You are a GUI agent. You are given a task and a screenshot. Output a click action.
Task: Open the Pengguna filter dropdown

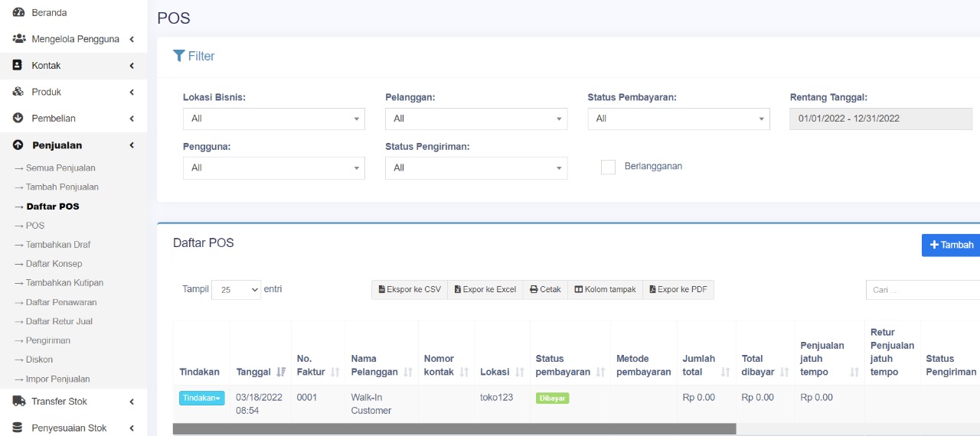click(274, 168)
